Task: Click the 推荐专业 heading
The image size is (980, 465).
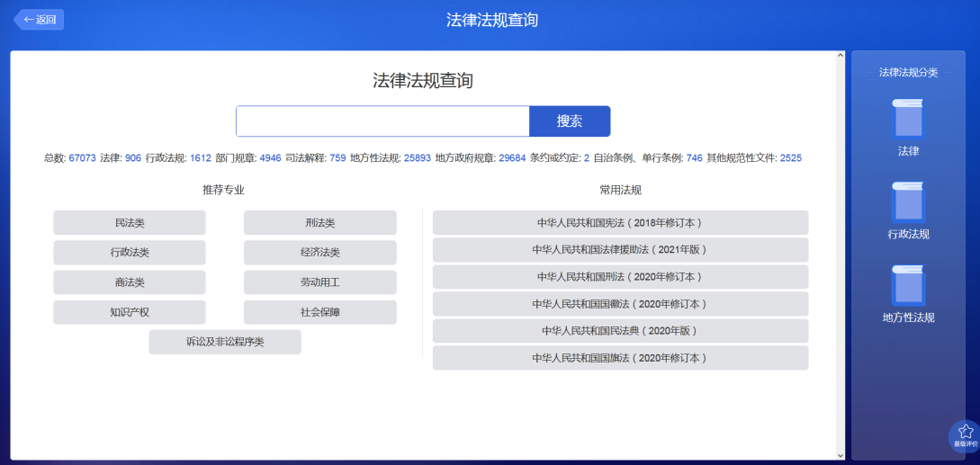Action: pos(223,190)
